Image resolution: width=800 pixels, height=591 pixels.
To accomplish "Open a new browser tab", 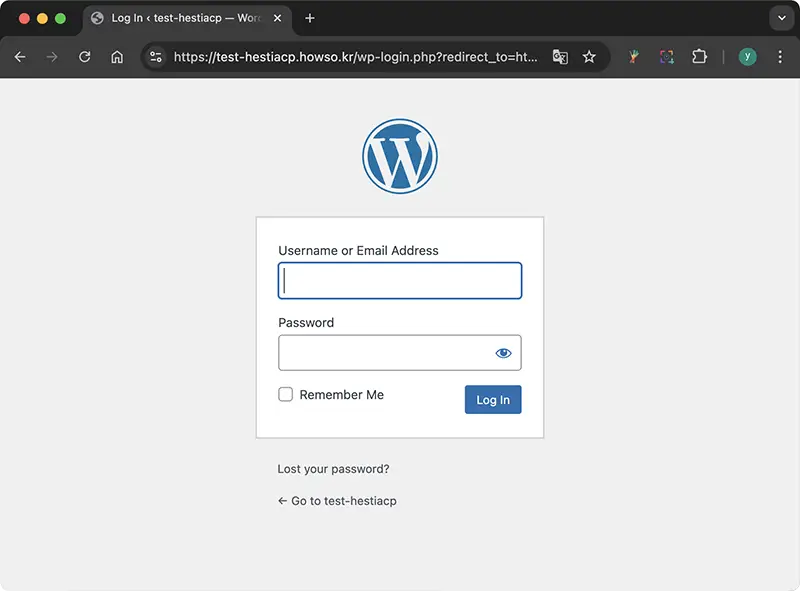I will tap(310, 18).
